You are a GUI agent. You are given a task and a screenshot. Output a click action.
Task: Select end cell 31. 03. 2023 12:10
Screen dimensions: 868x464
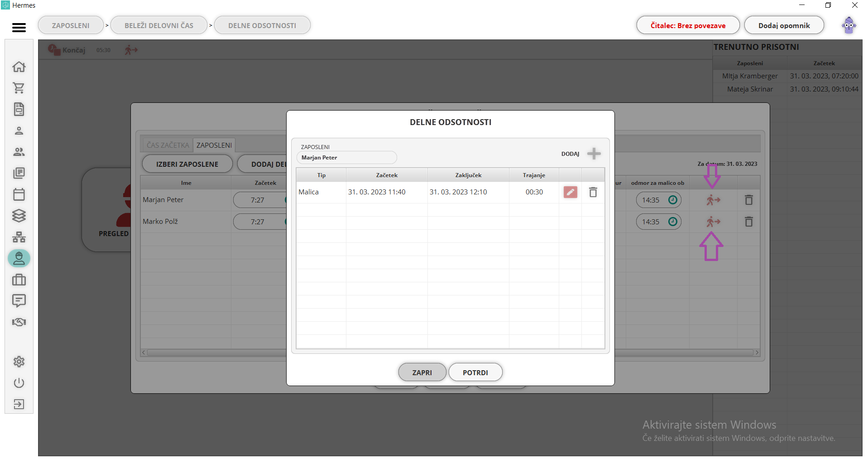pos(468,192)
